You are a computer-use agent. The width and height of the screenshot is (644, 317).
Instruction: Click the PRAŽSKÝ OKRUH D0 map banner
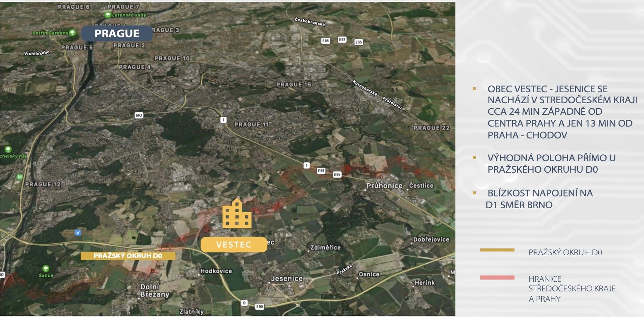tap(128, 256)
